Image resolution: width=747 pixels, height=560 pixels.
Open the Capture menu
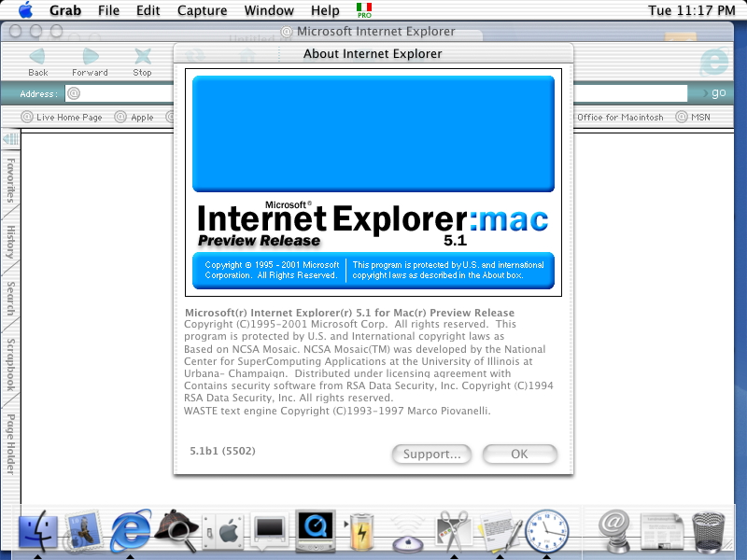[x=202, y=10]
